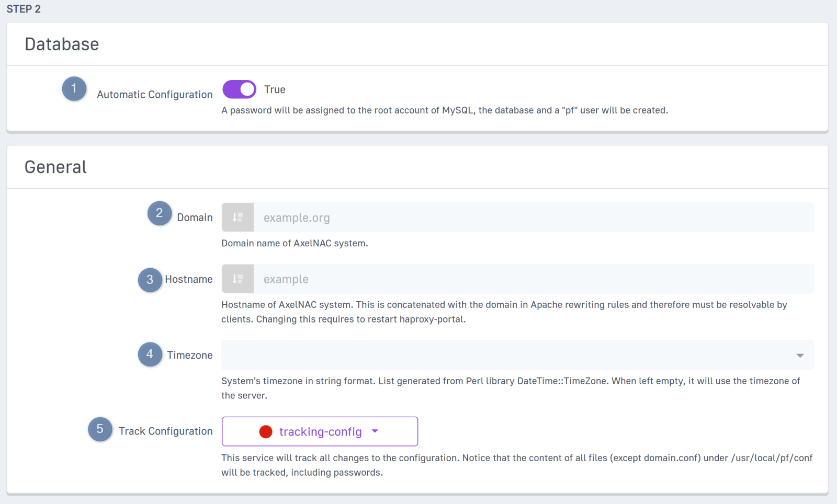The height and width of the screenshot is (504, 837).
Task: Click the red status dot in tracking-config
Action: pos(266,432)
